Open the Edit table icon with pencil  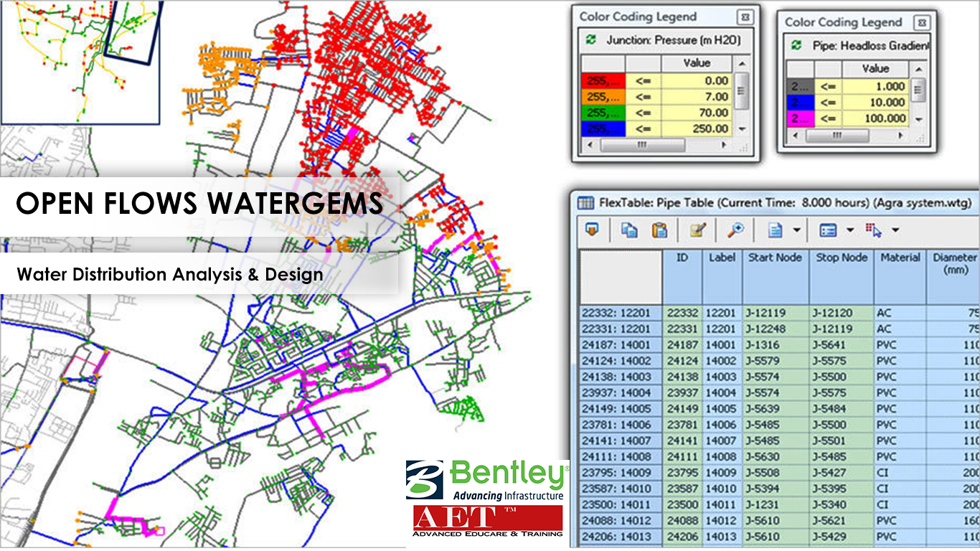(x=697, y=230)
